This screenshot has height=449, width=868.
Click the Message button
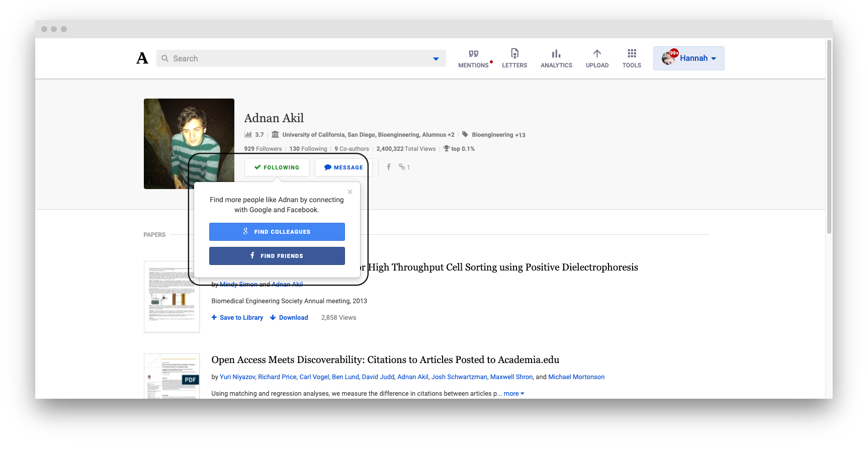[x=343, y=167]
